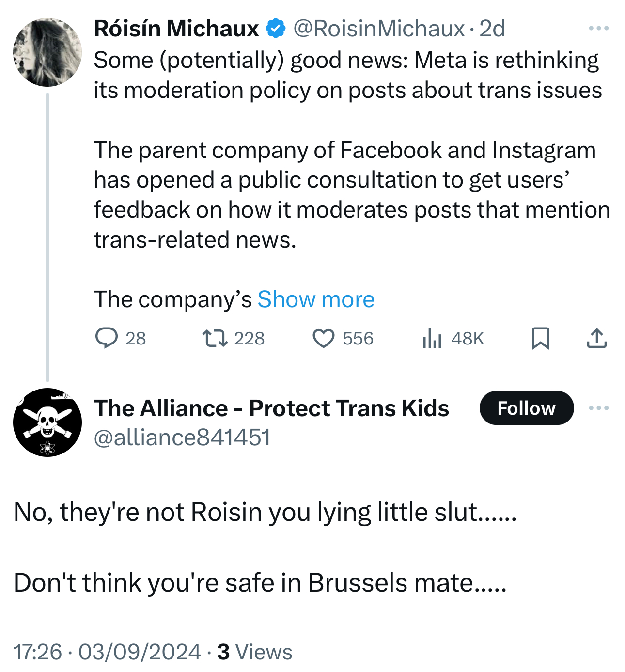The image size is (625, 672).
Task: Go to the @alliance841451 profile
Action: pyautogui.click(x=182, y=438)
